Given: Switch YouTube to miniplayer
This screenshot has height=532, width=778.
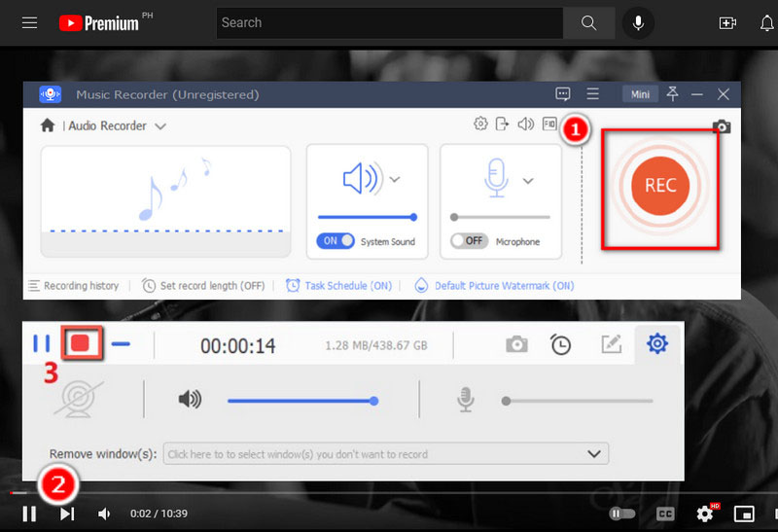Looking at the screenshot, I should pos(744,514).
